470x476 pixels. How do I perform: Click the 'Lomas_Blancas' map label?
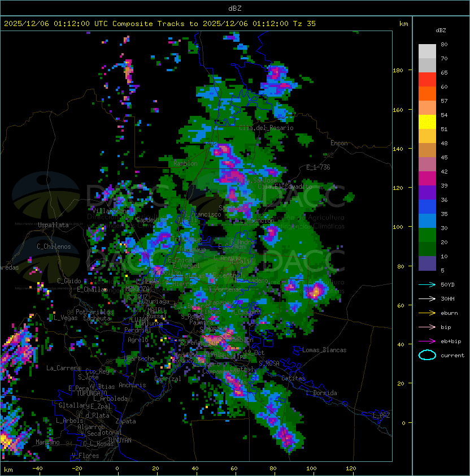[x=324, y=350]
